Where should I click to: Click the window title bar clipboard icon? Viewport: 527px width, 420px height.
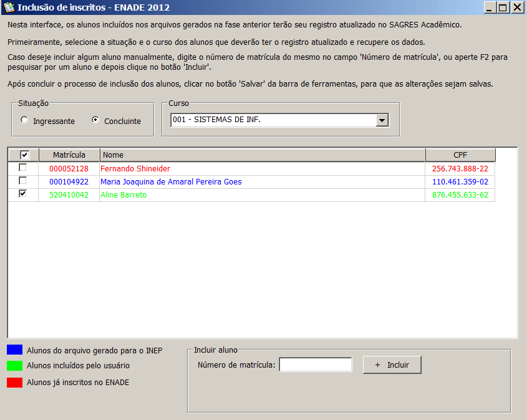[9, 7]
